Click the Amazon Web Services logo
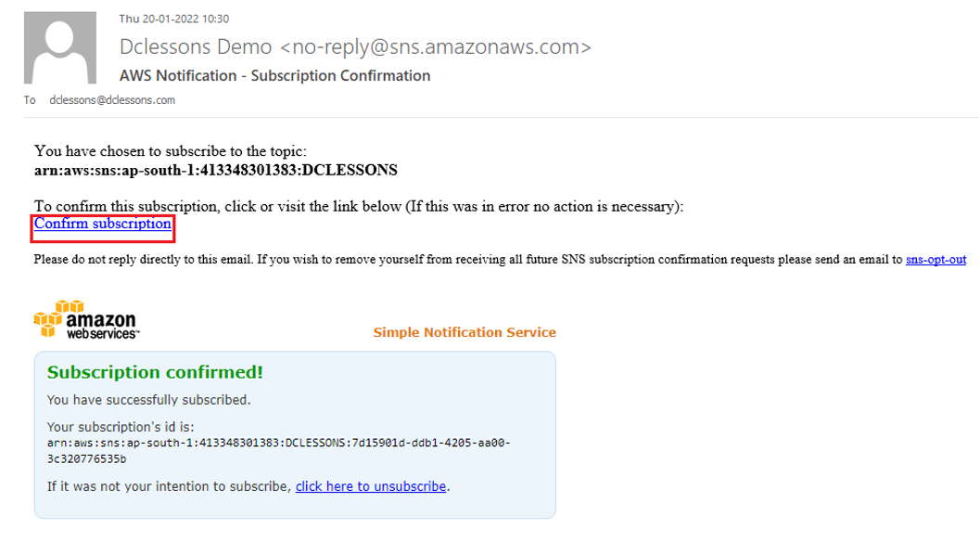This screenshot has height=554, width=980. [86, 320]
